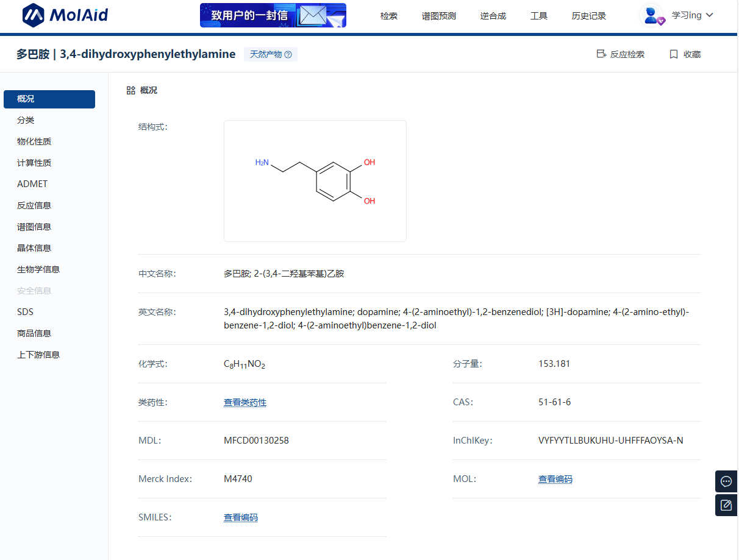Image resolution: width=739 pixels, height=560 pixels.
Task: Click 查看编码 link next to SMILES
Action: tap(240, 517)
